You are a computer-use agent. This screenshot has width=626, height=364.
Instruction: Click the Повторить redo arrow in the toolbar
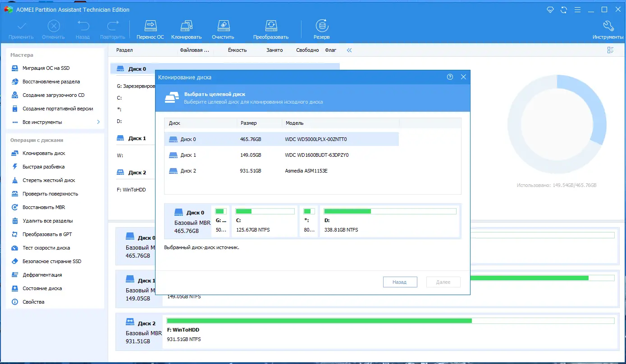(113, 26)
